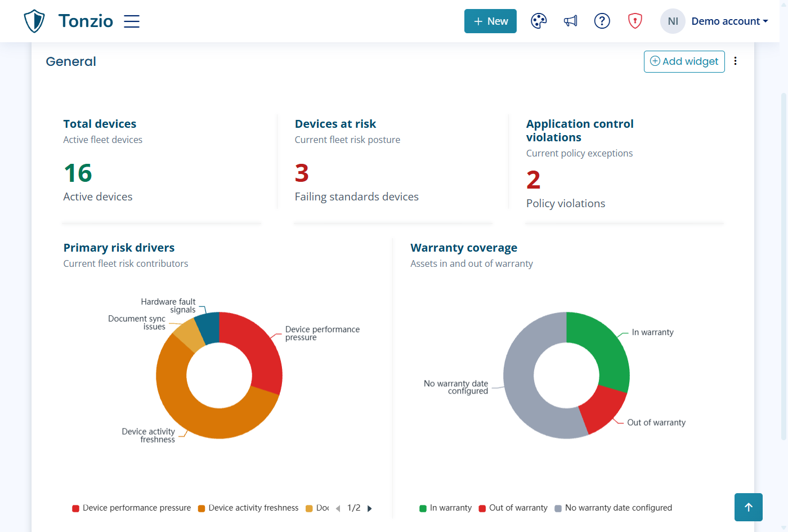Click the 'Devices at risk' widget title

(335, 124)
